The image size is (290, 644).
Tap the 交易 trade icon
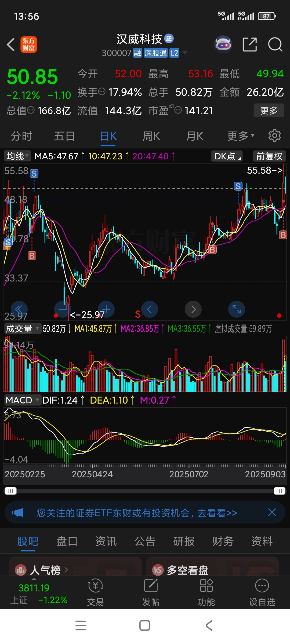click(x=95, y=593)
